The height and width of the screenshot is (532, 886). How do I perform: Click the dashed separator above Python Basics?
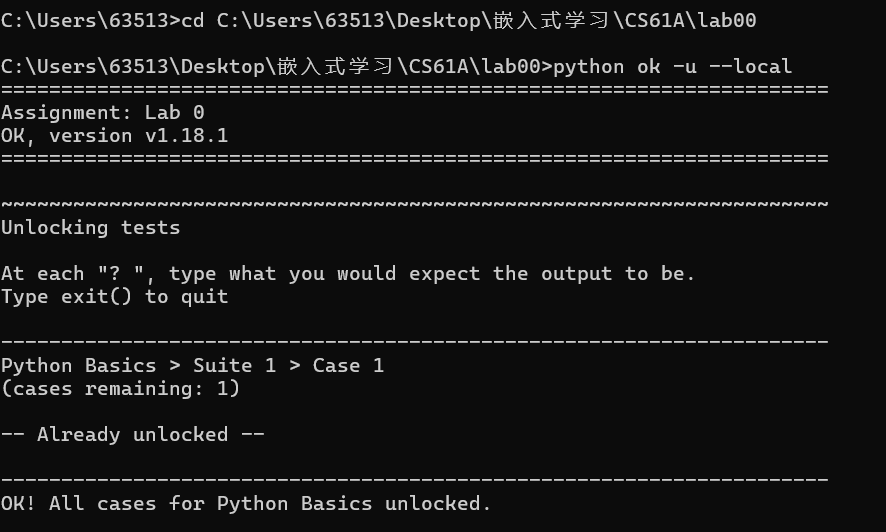[x=415, y=342]
